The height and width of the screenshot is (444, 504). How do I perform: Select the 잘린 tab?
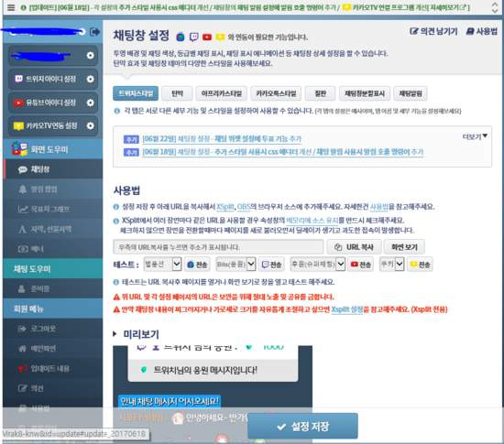tap(320, 93)
